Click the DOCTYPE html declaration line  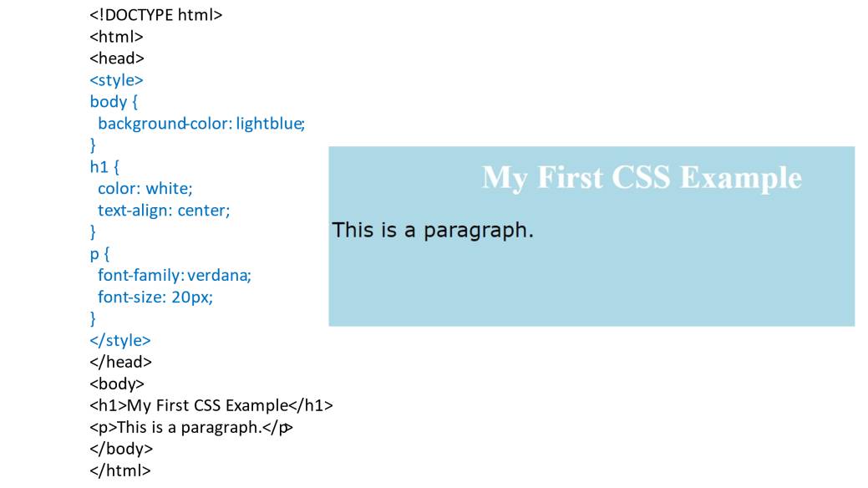tap(156, 15)
